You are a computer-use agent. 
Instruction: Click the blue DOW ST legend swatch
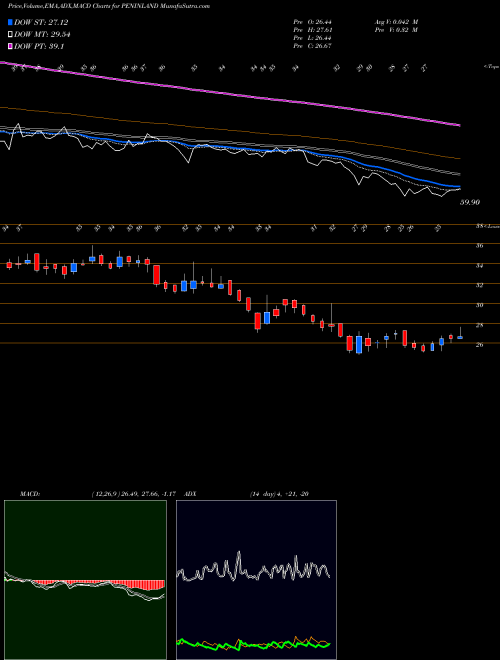click(x=10, y=22)
